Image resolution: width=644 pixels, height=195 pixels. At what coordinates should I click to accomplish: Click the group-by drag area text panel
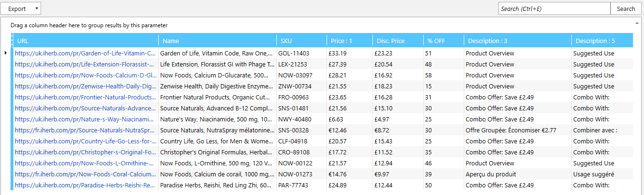[x=89, y=25]
